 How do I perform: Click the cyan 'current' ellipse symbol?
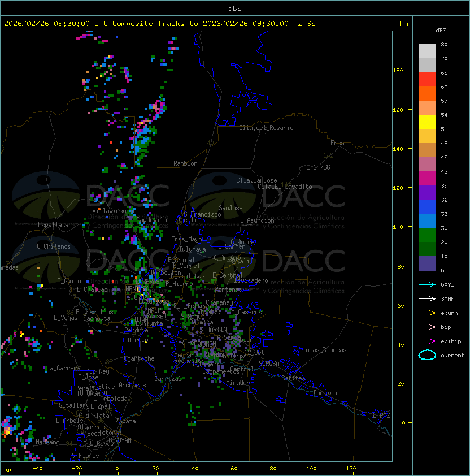(x=427, y=355)
